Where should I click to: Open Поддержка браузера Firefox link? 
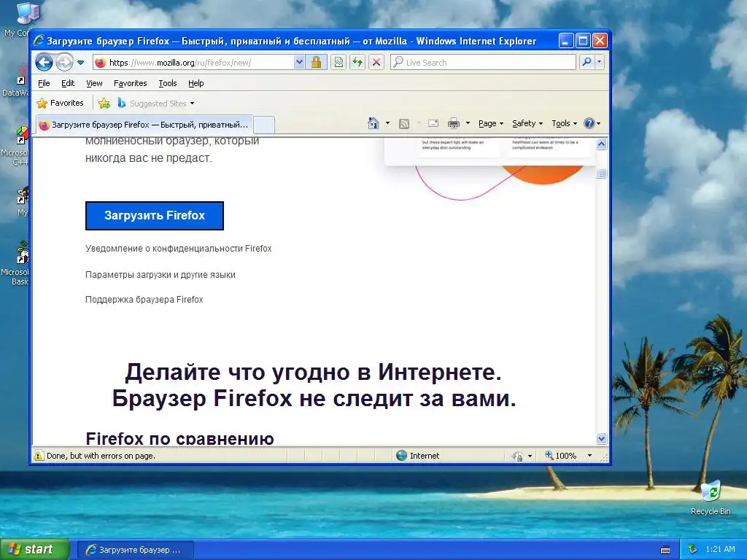pos(144,300)
